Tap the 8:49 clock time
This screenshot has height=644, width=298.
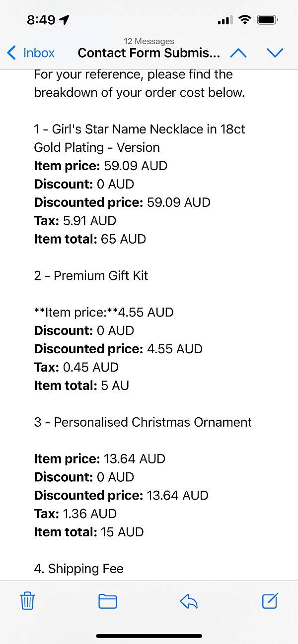click(x=41, y=20)
